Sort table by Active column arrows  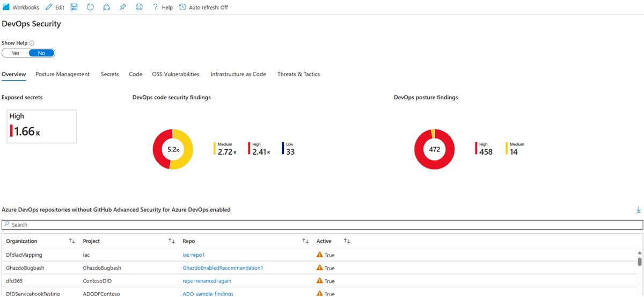(x=347, y=241)
